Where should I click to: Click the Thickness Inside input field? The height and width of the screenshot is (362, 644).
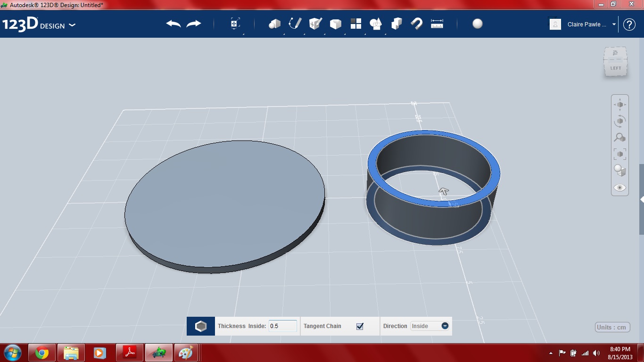click(x=283, y=326)
